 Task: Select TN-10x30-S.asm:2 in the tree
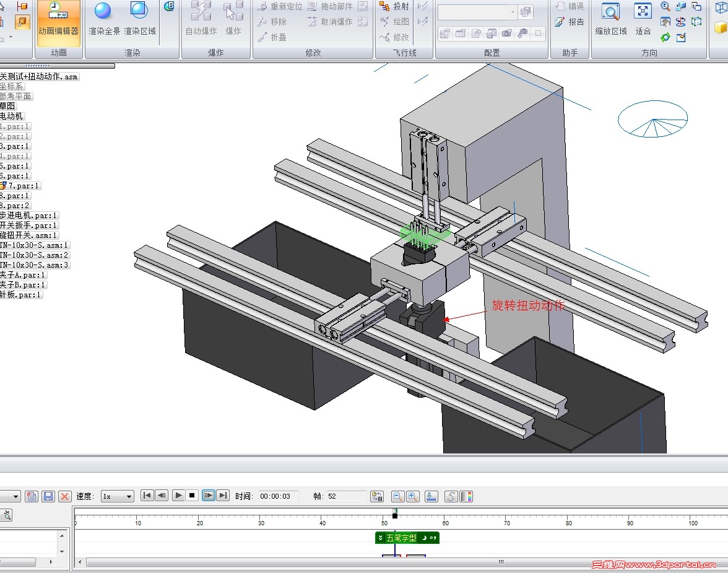click(34, 255)
